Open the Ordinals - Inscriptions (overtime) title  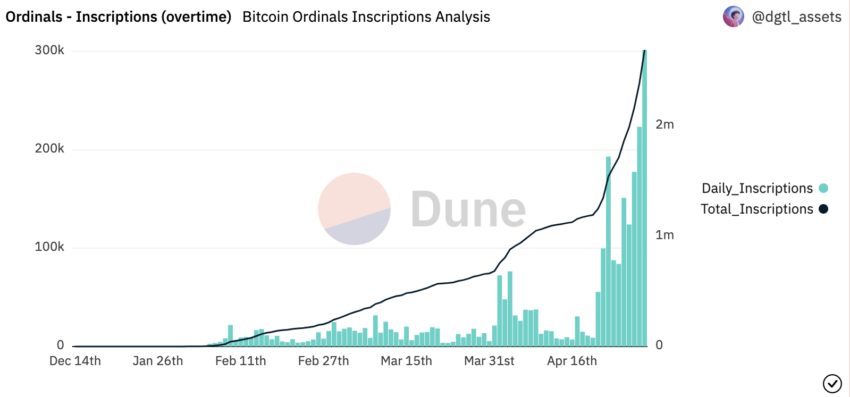[x=118, y=17]
